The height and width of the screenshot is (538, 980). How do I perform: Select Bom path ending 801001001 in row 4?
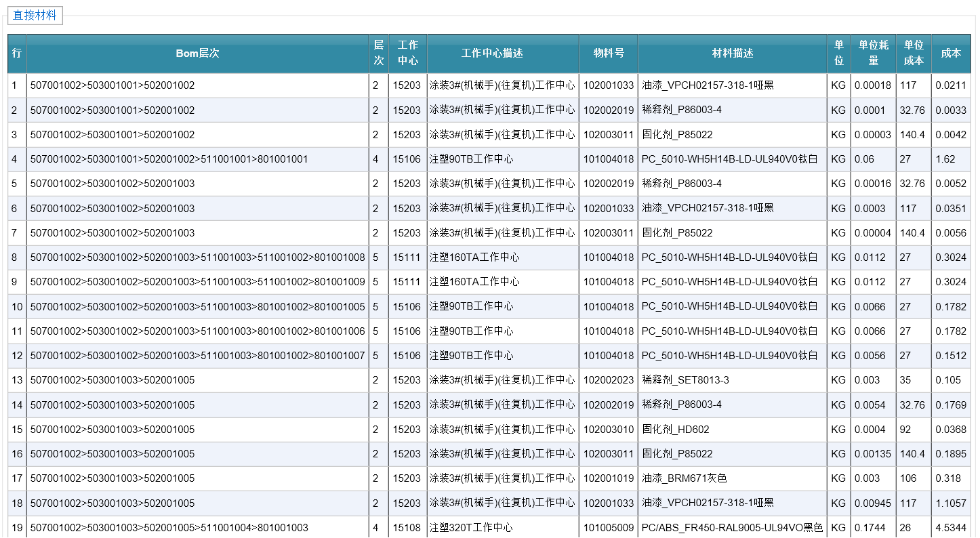[x=169, y=159]
